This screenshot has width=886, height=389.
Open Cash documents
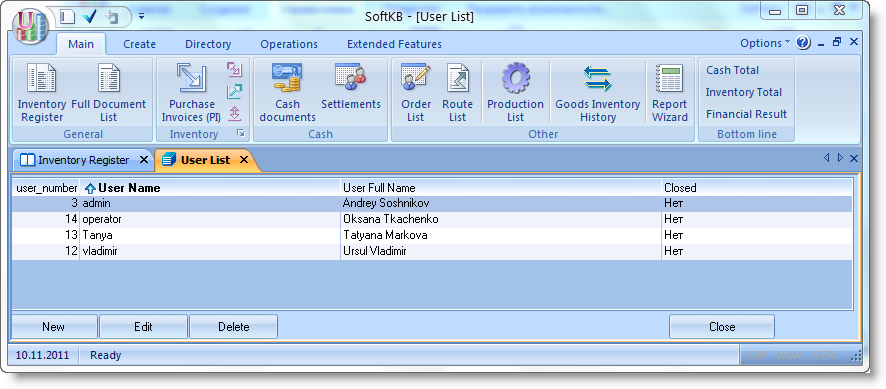(287, 92)
